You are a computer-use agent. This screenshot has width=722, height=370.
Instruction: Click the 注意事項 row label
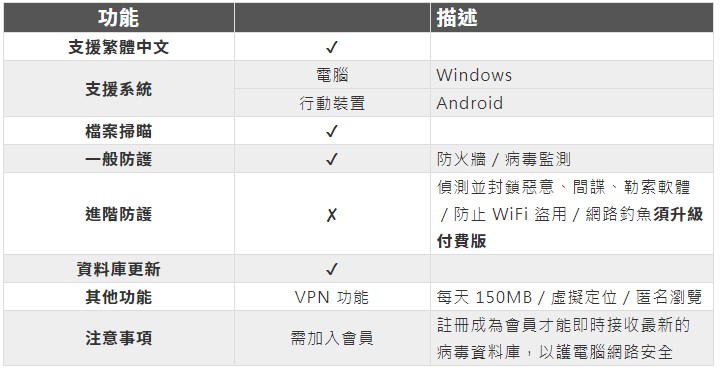pyautogui.click(x=119, y=338)
